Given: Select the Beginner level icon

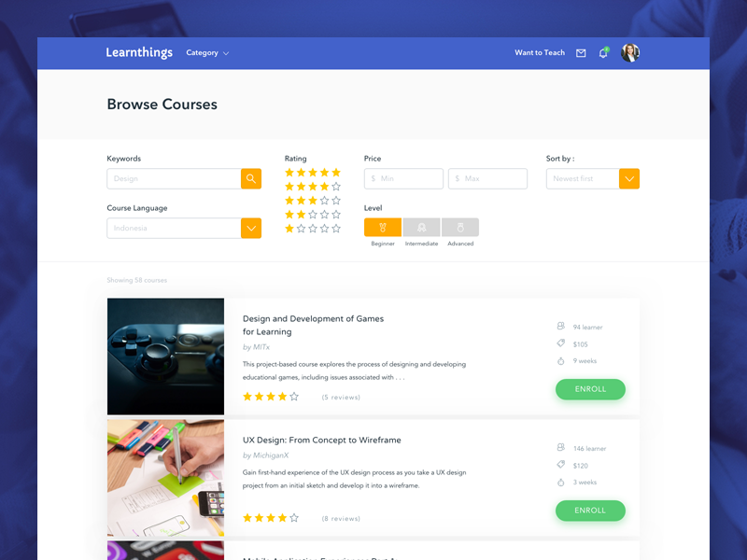Looking at the screenshot, I should pyautogui.click(x=383, y=228).
